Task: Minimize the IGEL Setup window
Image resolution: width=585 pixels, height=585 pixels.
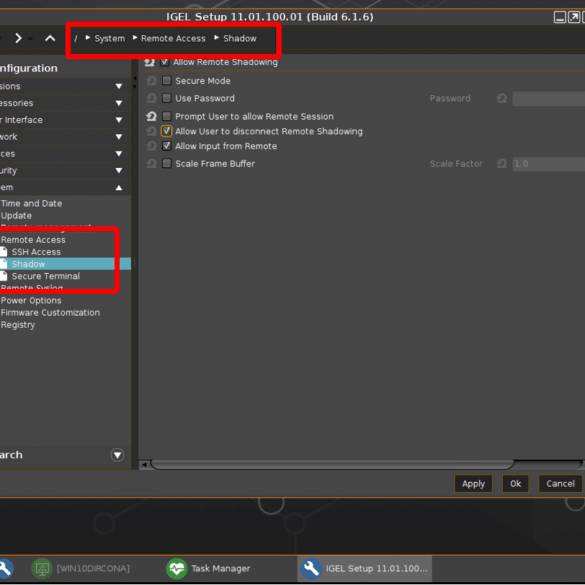Action: coord(560,17)
